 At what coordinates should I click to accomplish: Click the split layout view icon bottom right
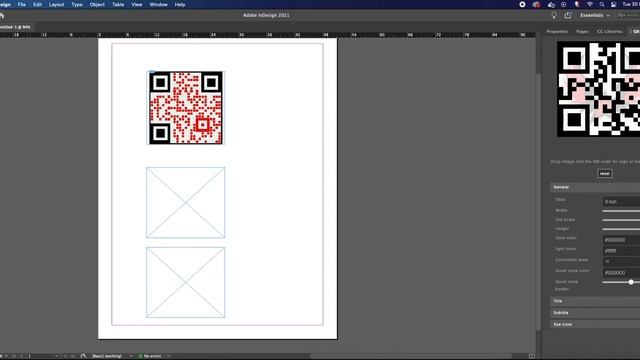(531, 356)
